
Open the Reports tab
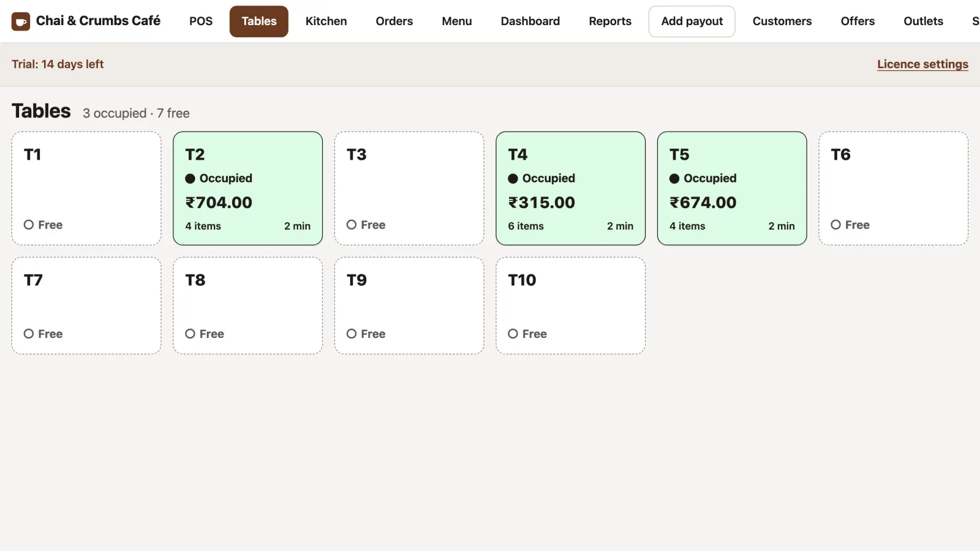[x=610, y=21]
